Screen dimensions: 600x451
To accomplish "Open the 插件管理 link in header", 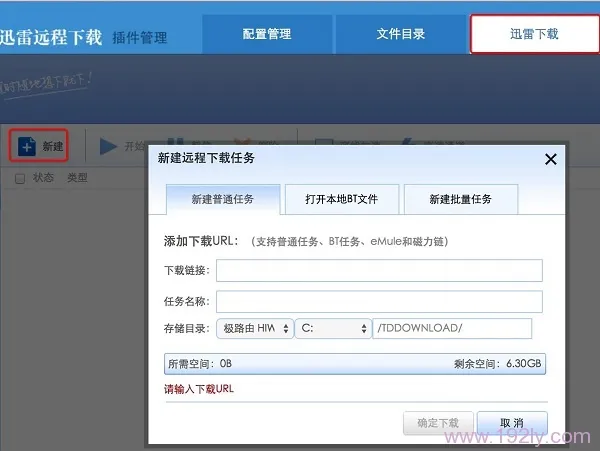I will (x=139, y=38).
